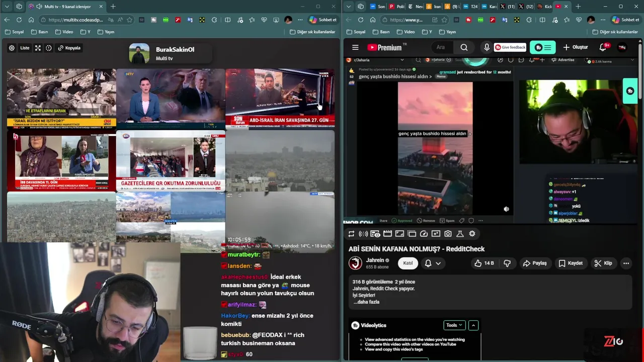The image size is (644, 362).
Task: Click the Kaydet save button
Action: 571,263
